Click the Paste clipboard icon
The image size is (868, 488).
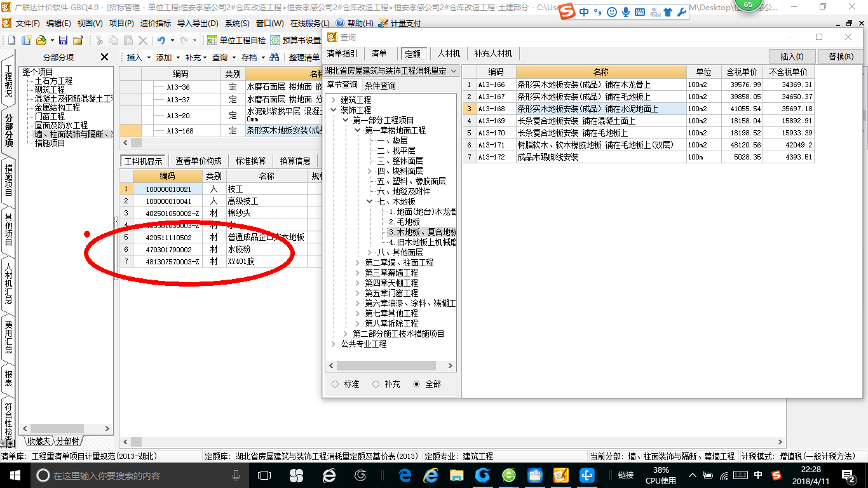[129, 40]
